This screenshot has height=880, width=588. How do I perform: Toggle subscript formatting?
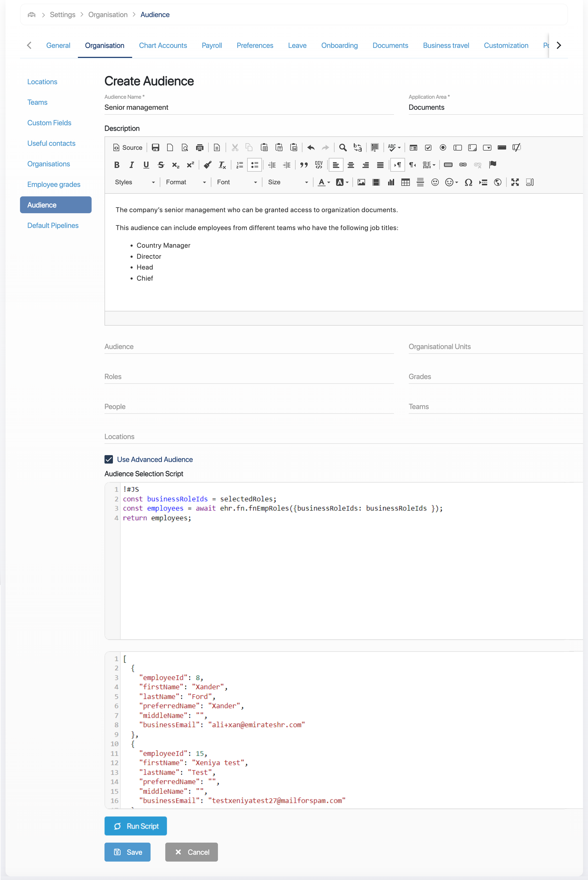(176, 165)
